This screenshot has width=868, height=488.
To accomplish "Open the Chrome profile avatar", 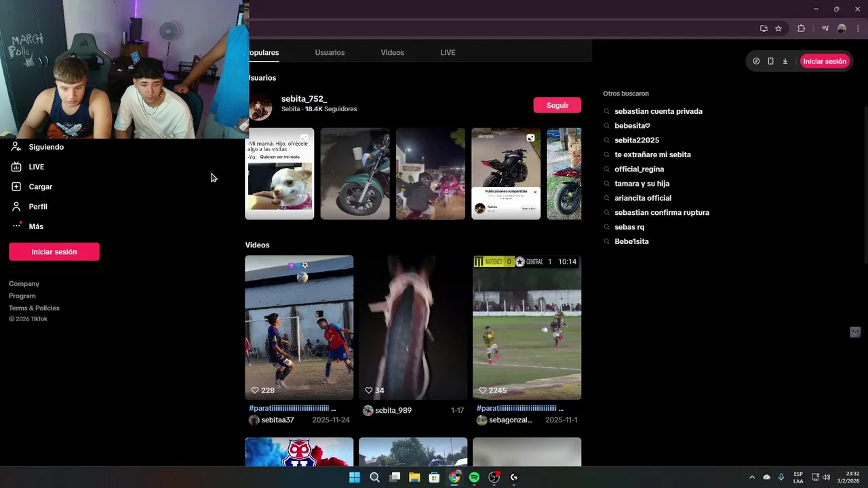I will [x=842, y=28].
